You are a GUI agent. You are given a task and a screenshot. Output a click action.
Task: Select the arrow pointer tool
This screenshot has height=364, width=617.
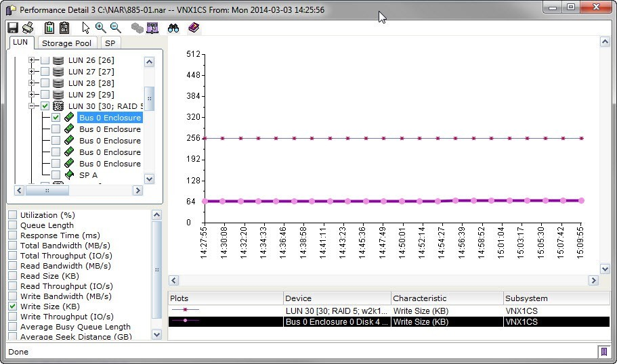point(85,28)
